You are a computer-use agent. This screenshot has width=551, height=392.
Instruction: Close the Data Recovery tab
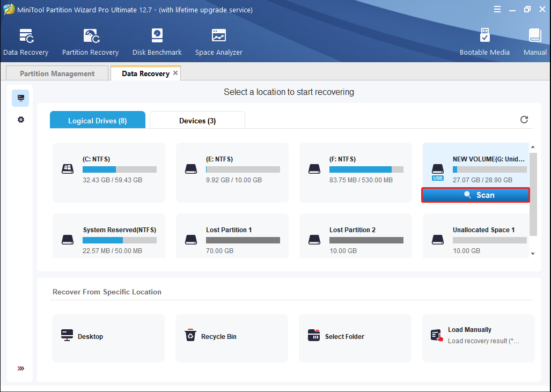click(175, 73)
